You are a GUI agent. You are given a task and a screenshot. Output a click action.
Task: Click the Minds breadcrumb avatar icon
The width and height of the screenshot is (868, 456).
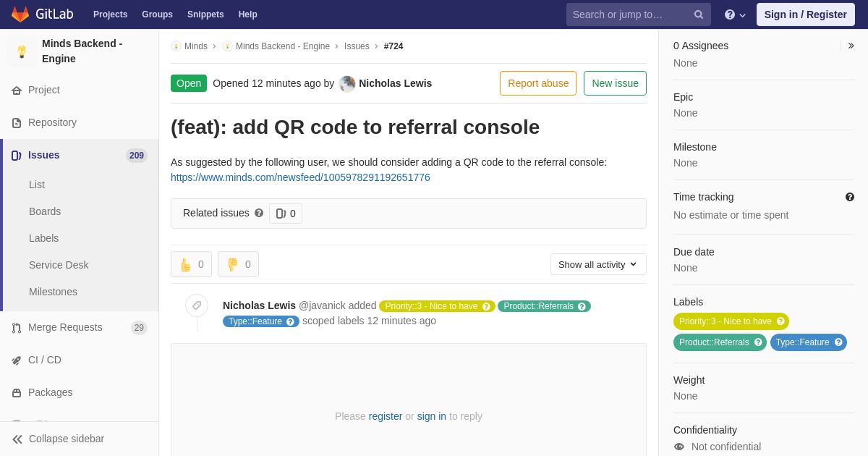click(x=176, y=46)
